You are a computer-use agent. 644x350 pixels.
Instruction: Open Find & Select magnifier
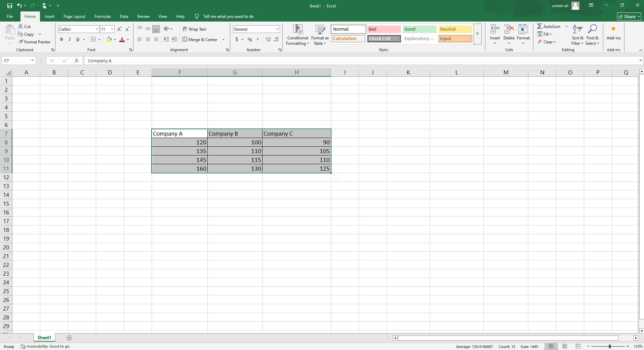pos(592,35)
